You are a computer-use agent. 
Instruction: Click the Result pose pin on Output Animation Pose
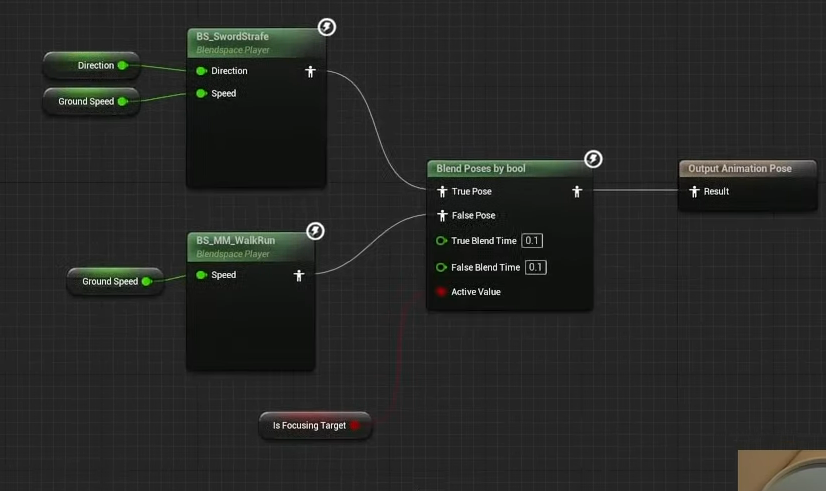pos(694,191)
